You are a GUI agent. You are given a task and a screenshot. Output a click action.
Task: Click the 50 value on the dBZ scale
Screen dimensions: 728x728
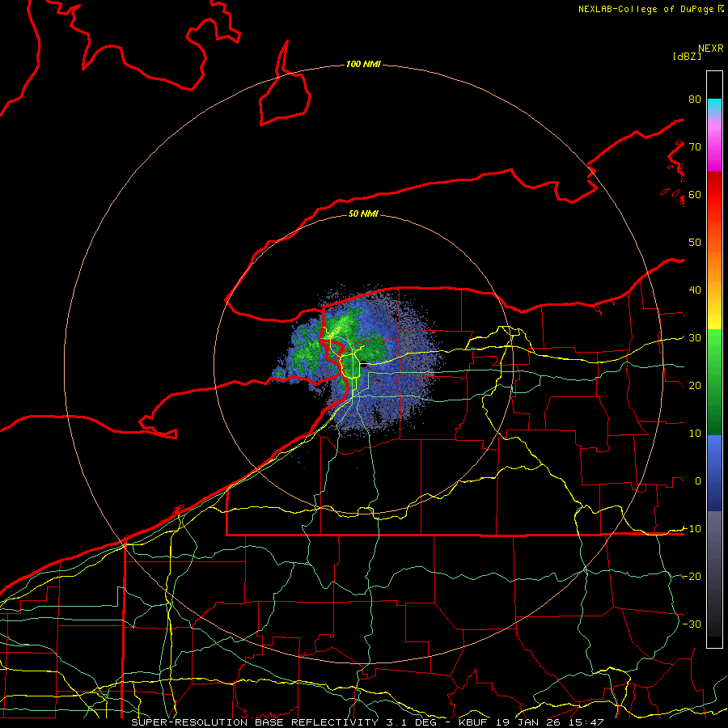pyautogui.click(x=695, y=243)
